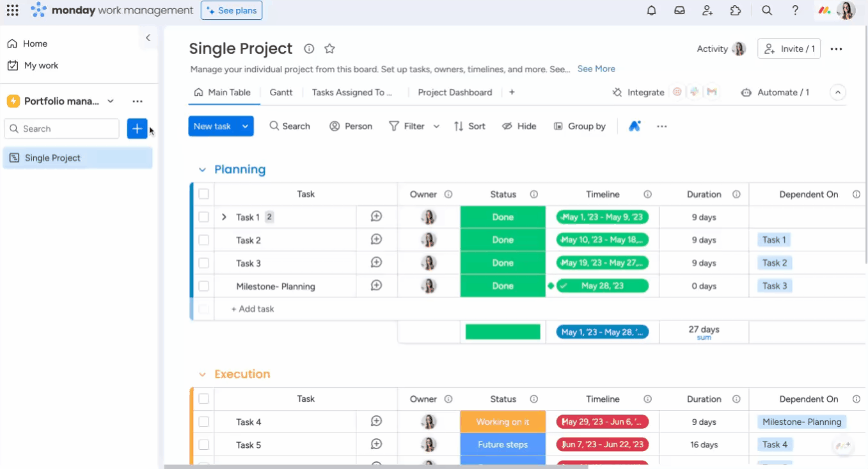Click the sidebar Search input field
This screenshot has height=469, width=868.
61,129
